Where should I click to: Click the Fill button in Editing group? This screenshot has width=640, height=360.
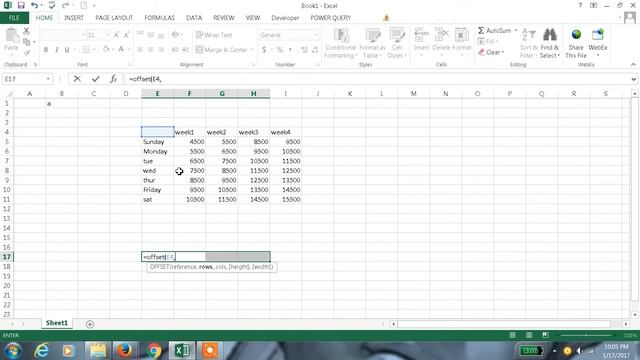[x=488, y=41]
